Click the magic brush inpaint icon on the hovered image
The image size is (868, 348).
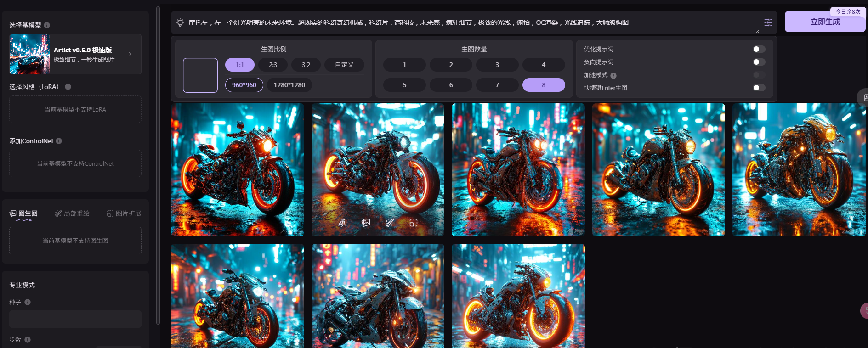tap(390, 223)
